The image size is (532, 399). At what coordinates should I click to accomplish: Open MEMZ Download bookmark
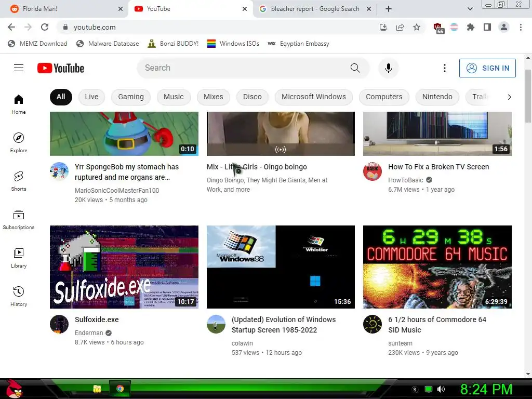click(37, 44)
